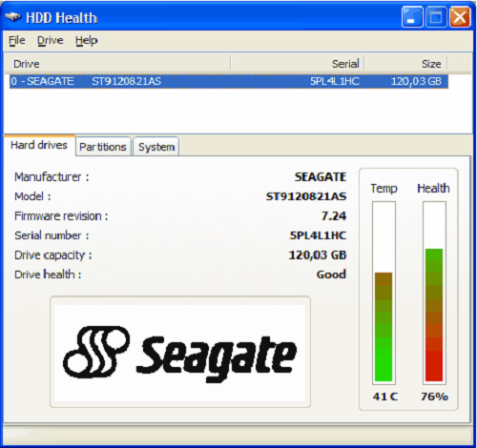Click the Temp gauge bar
Screen dimensions: 477x448
click(x=384, y=293)
